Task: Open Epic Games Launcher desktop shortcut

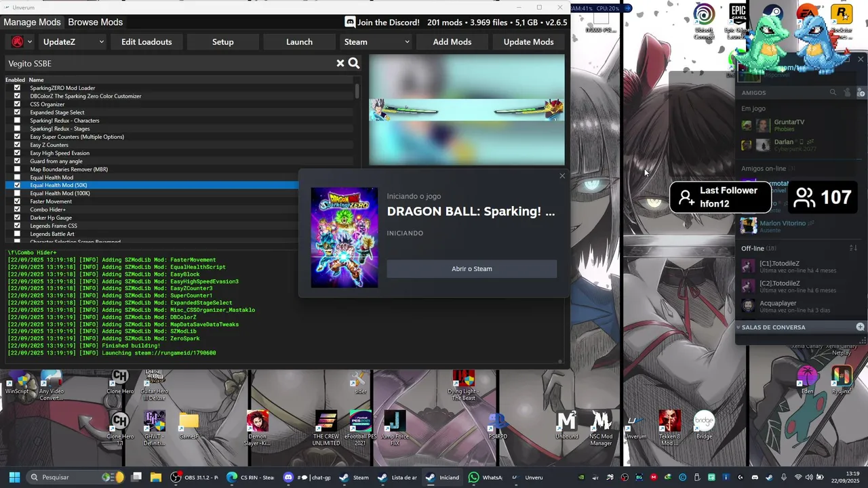Action: pos(738,22)
